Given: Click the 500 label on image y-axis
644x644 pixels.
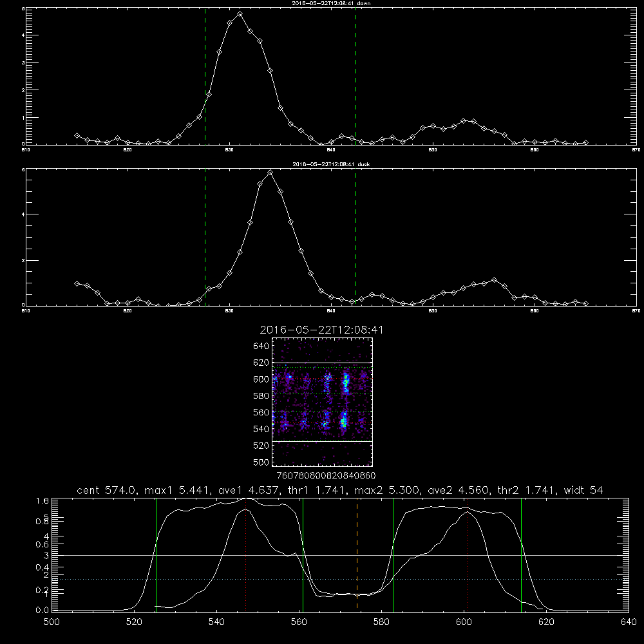Looking at the screenshot, I should (261, 462).
